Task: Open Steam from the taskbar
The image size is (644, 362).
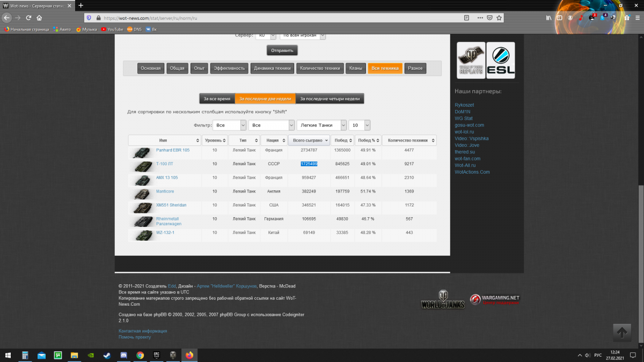Action: 107,355
